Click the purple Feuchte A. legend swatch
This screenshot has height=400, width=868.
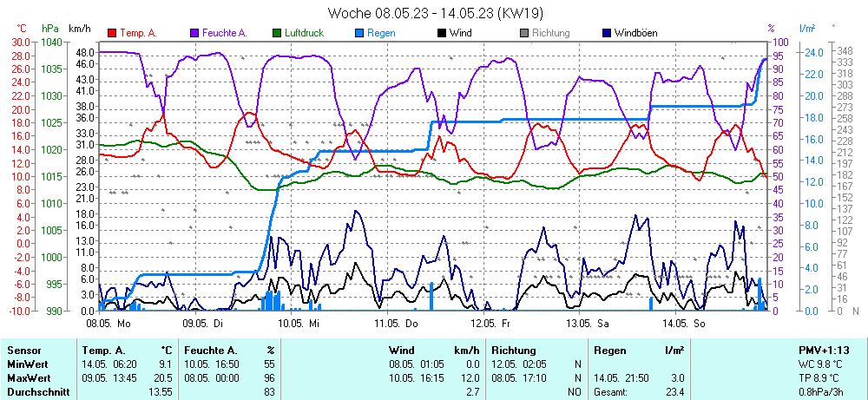coord(194,33)
